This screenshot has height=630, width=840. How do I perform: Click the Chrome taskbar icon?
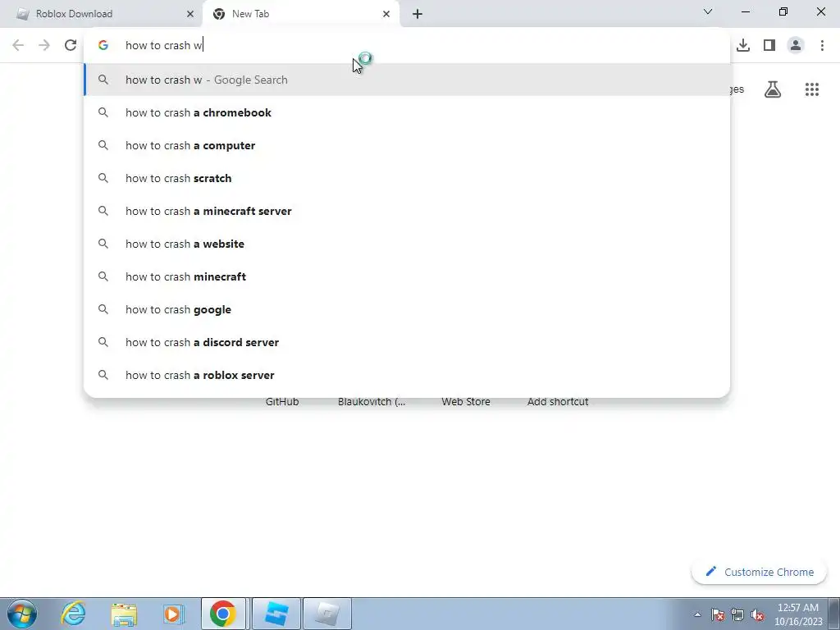click(x=223, y=614)
